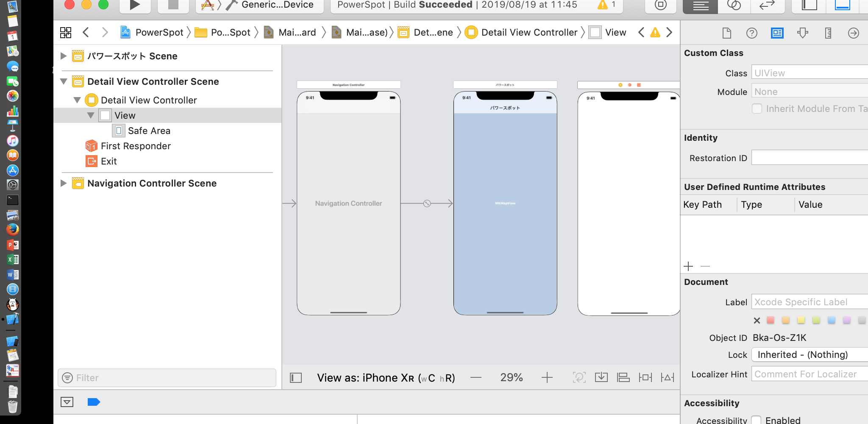Image resolution: width=868 pixels, height=424 pixels.
Task: Enable the Accessibility Enabled checkbox
Action: click(x=757, y=420)
